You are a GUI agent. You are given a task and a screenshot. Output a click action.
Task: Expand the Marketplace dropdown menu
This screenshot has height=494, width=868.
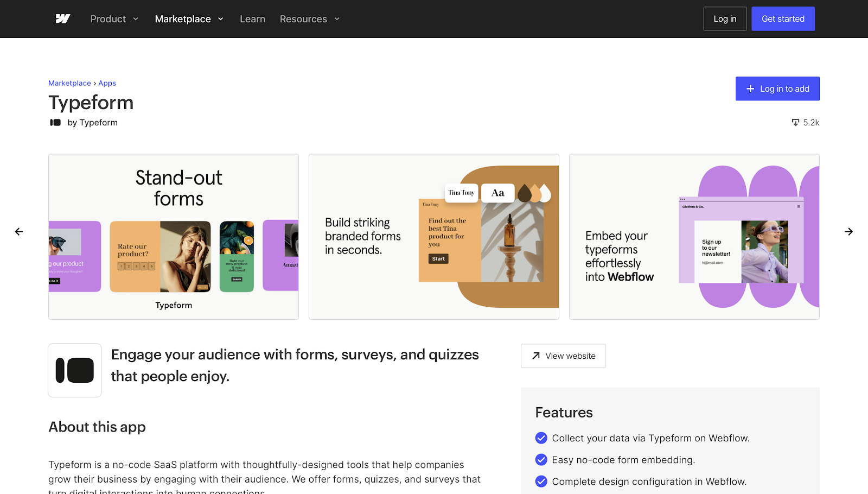pyautogui.click(x=189, y=19)
